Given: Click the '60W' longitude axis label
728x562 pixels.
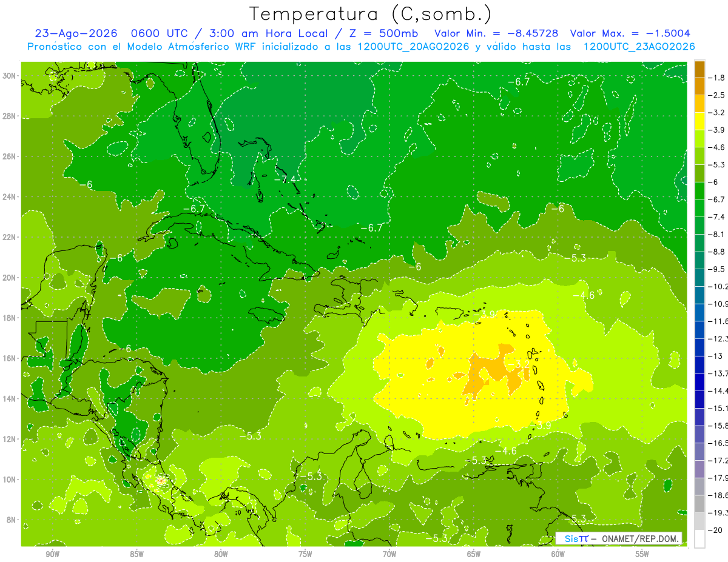Looking at the screenshot, I should click(558, 555).
